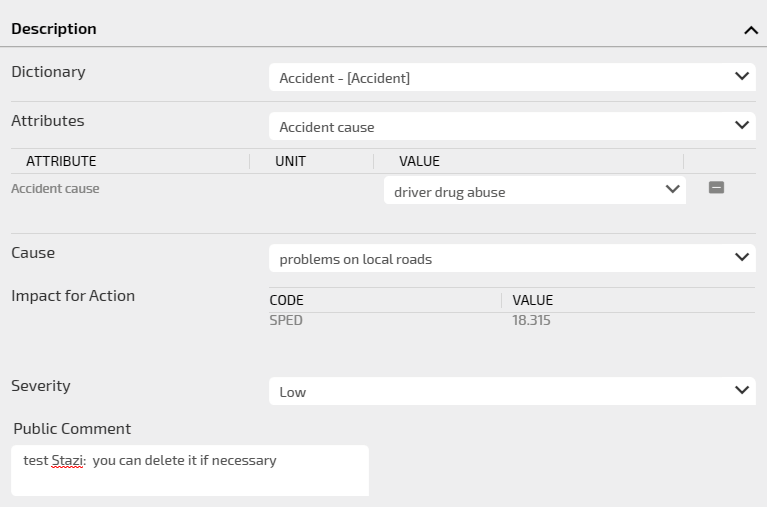767x507 pixels.
Task: Click the 18.315 impact value
Action: tap(531, 321)
